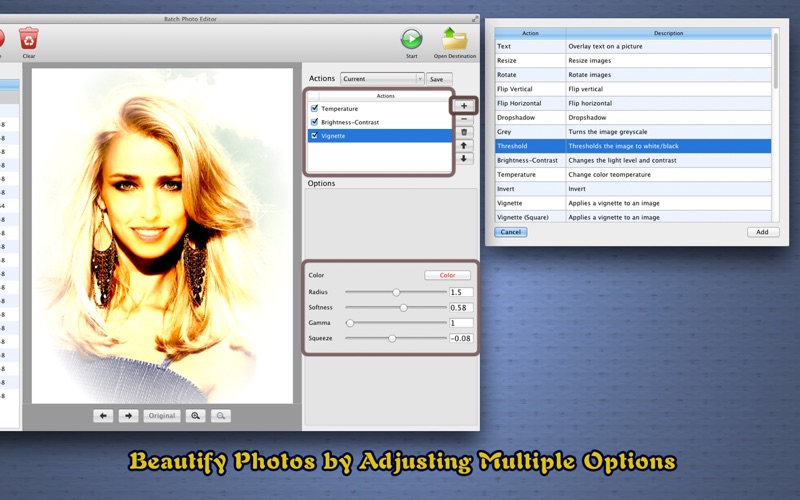
Task: Toggle the Brightness-Contrast checkbox
Action: click(x=315, y=122)
